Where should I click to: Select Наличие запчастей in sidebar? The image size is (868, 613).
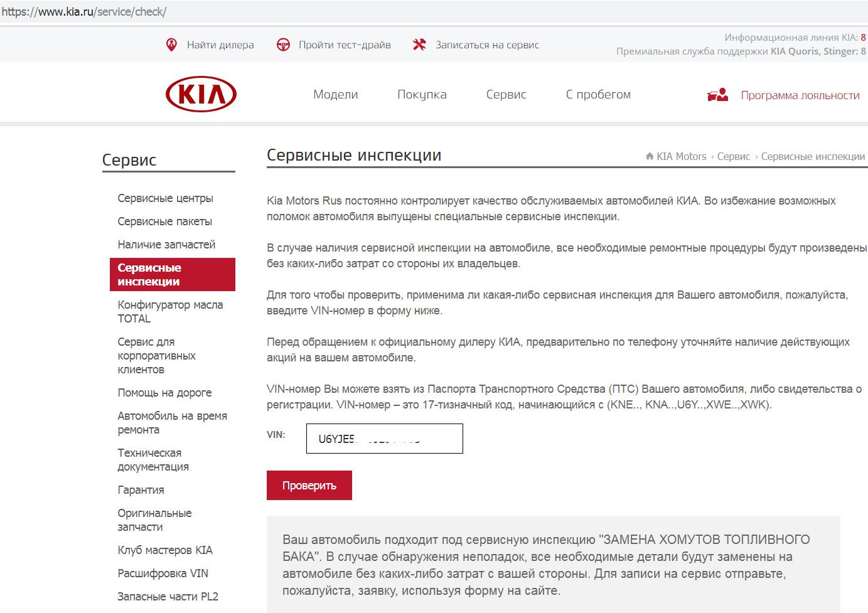[166, 245]
